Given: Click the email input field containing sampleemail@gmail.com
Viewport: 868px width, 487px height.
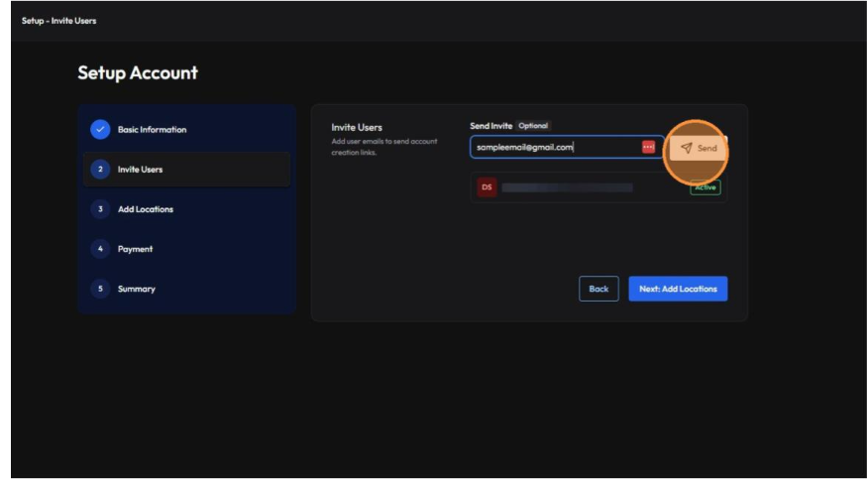Looking at the screenshot, I should click(567, 147).
